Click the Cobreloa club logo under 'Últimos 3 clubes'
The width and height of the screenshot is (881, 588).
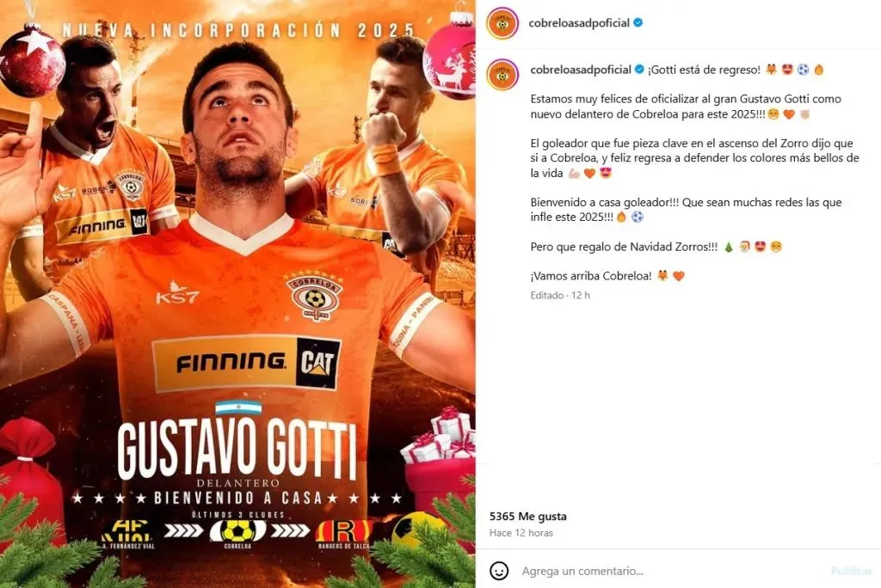pyautogui.click(x=237, y=530)
